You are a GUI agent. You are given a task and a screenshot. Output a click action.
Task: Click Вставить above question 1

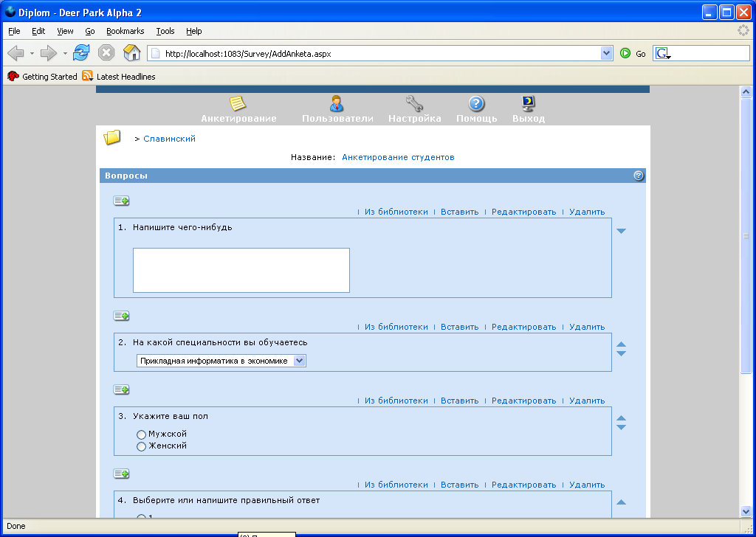[459, 212]
